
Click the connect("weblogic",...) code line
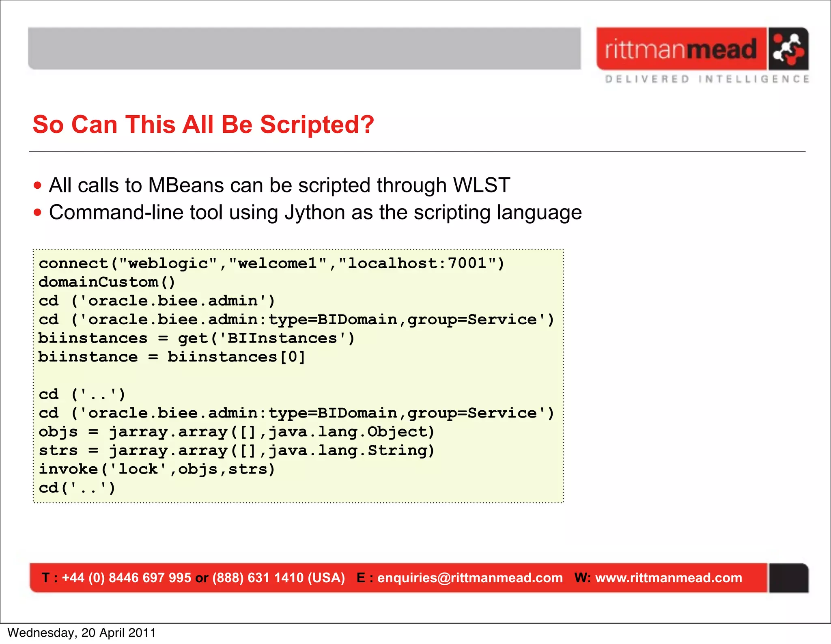[x=271, y=263]
